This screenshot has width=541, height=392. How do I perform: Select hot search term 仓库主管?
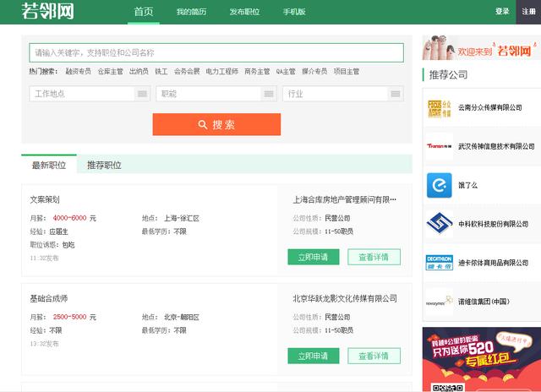tap(111, 71)
